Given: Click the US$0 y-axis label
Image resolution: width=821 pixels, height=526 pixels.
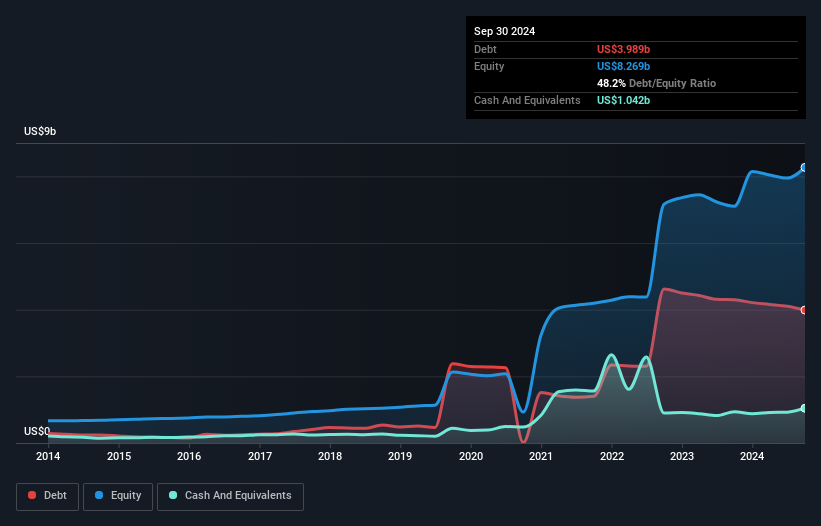Looking at the screenshot, I should point(37,431).
